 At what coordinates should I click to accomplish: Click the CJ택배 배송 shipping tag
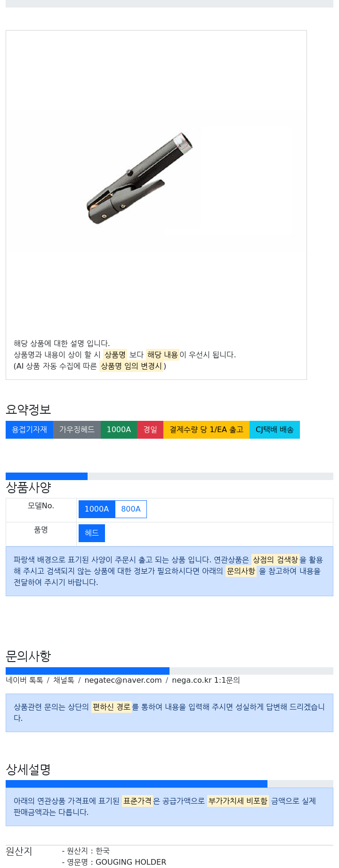(x=274, y=430)
